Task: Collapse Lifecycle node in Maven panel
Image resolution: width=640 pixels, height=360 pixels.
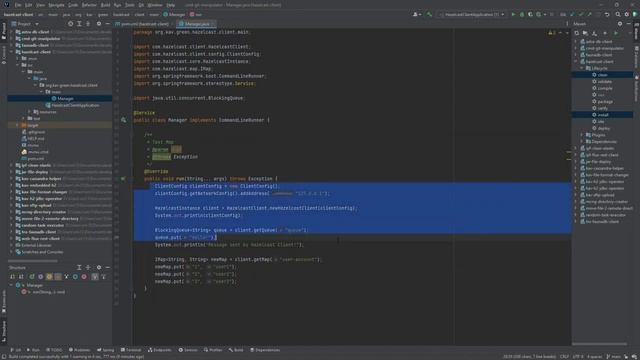Action: (582, 68)
